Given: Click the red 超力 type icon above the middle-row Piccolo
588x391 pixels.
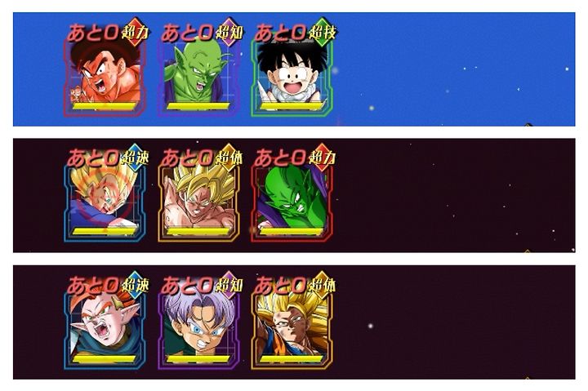Looking at the screenshot, I should [x=322, y=158].
